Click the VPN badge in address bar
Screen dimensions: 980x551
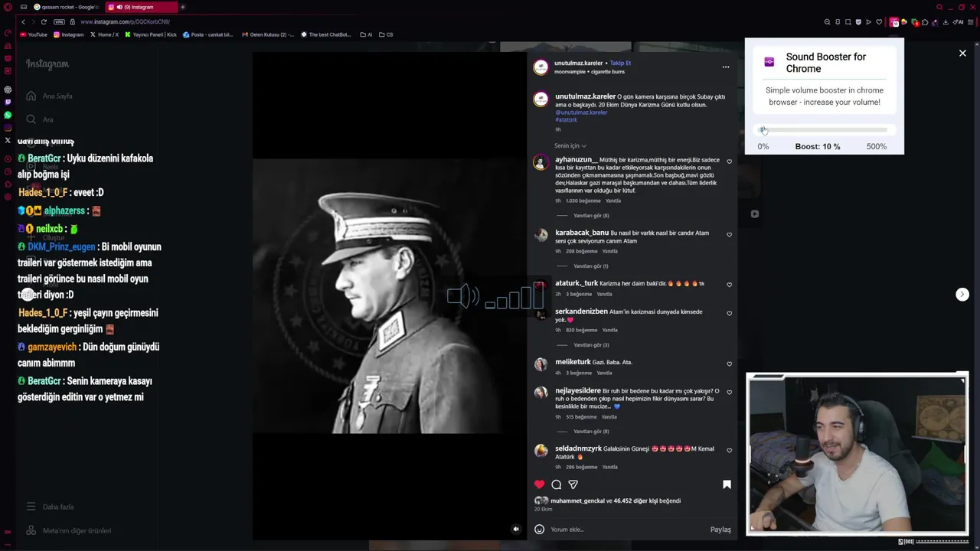pos(59,21)
